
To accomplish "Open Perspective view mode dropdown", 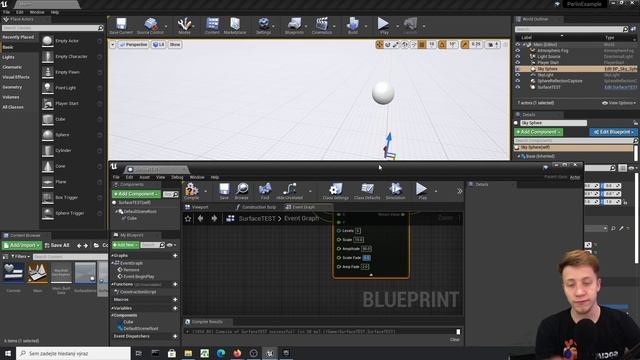I will click(x=133, y=44).
